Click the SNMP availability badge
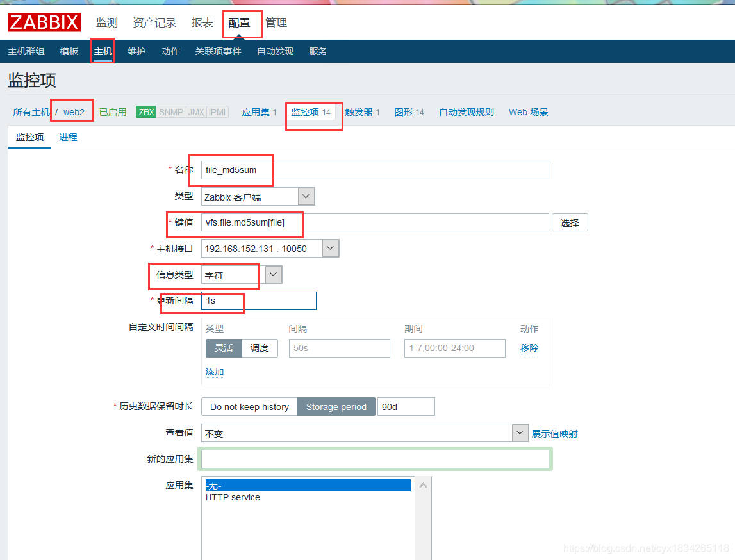Screen dimensions: 735x560 click(170, 112)
